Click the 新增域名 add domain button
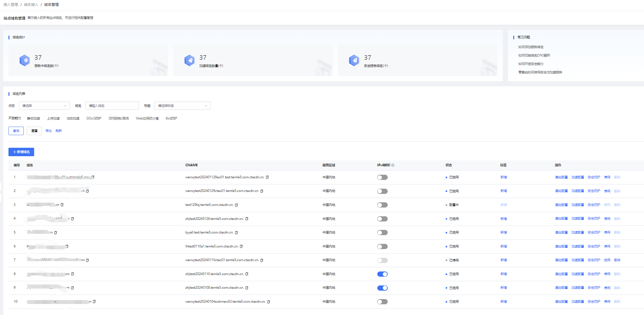 point(21,152)
